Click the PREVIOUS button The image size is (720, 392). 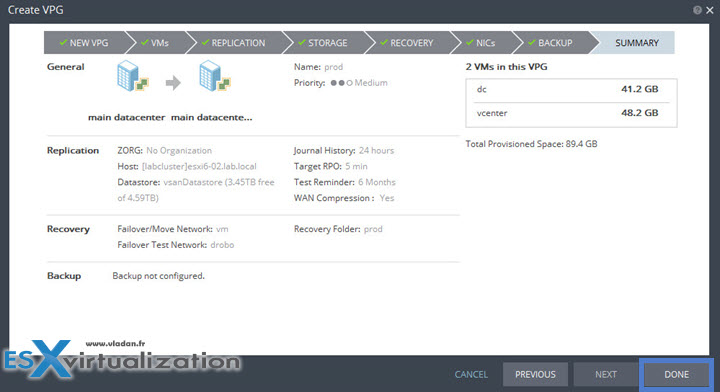tap(535, 375)
